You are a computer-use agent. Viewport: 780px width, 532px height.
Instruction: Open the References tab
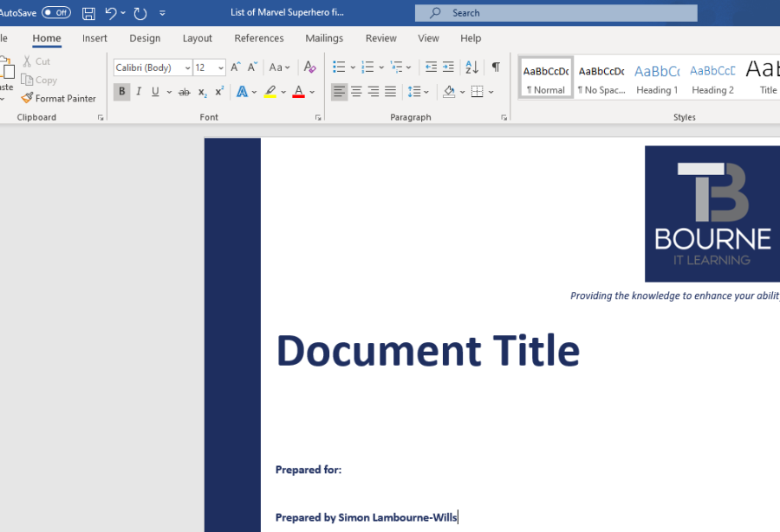258,38
